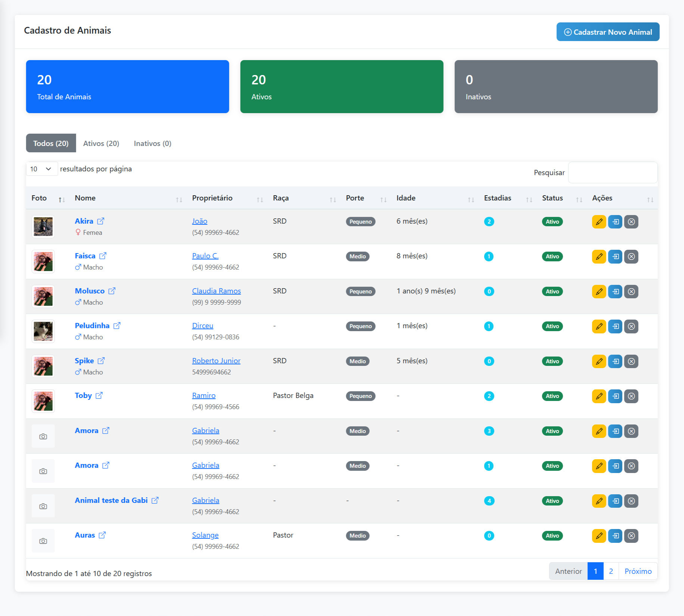
Task: Click the yellow edit pencil for Toby
Action: click(x=599, y=396)
